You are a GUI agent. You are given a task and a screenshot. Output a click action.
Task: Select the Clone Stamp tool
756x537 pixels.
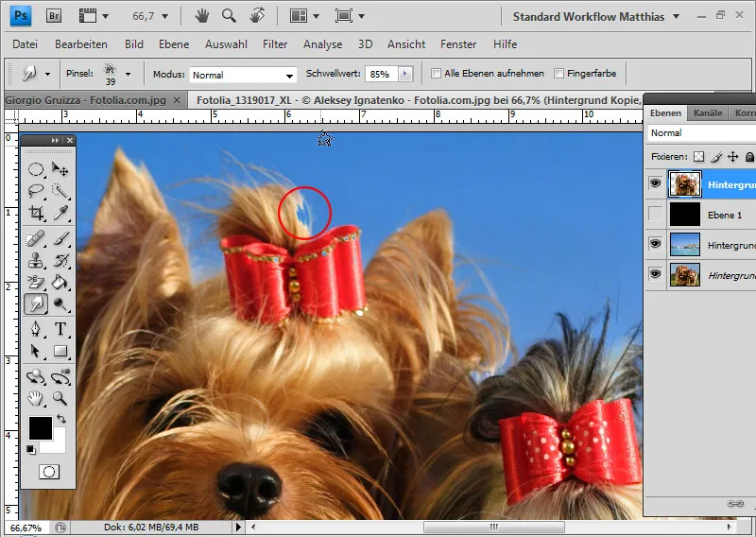pos(36,261)
